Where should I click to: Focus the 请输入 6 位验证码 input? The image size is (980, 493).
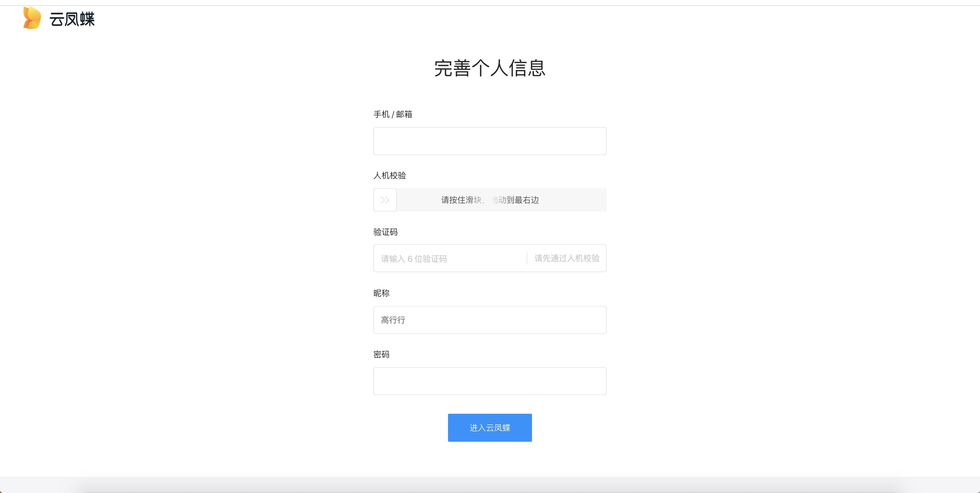coord(449,258)
